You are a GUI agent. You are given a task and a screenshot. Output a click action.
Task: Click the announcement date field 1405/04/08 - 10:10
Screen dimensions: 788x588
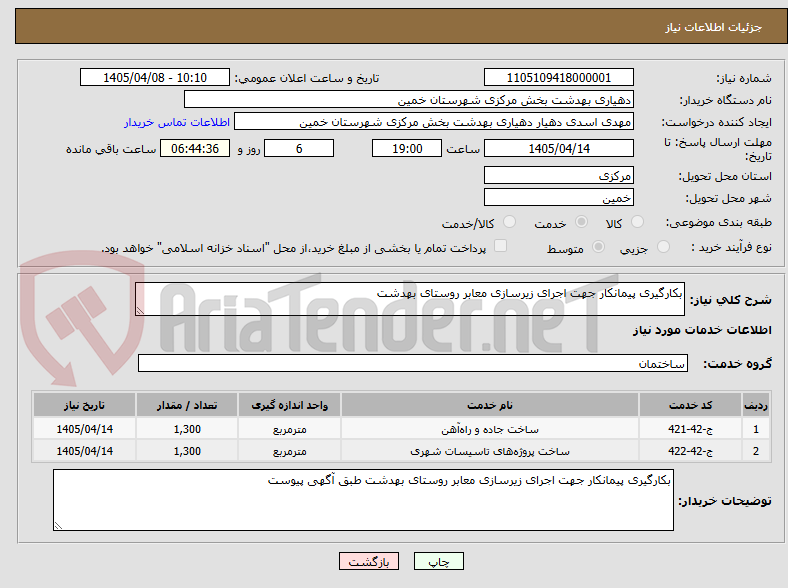(155, 77)
